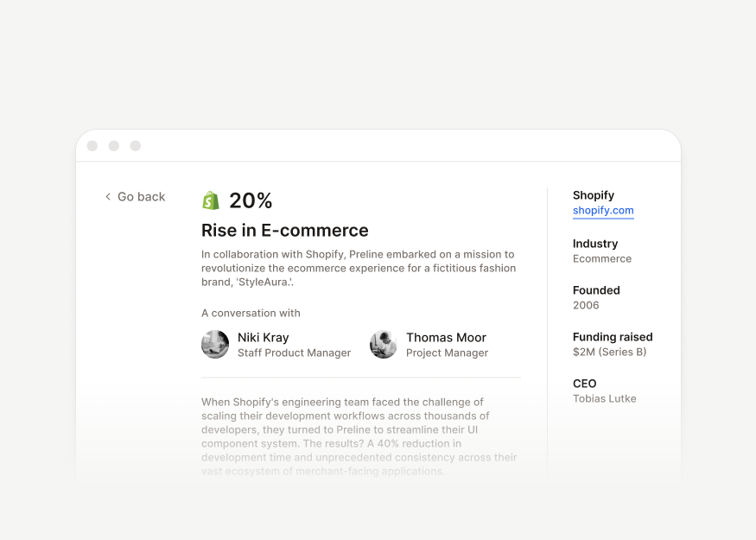Image resolution: width=756 pixels, height=540 pixels.
Task: Click the Go back chevron arrow
Action: pos(108,197)
